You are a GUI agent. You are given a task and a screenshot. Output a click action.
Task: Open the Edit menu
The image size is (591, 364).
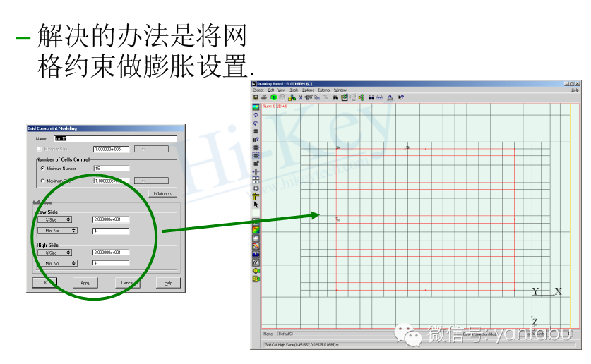(x=271, y=90)
